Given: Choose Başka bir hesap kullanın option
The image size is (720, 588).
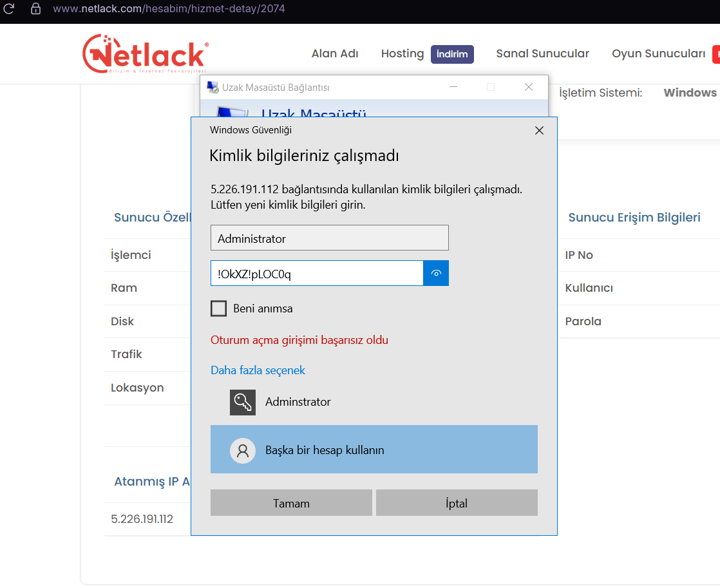Looking at the screenshot, I should pos(374,450).
